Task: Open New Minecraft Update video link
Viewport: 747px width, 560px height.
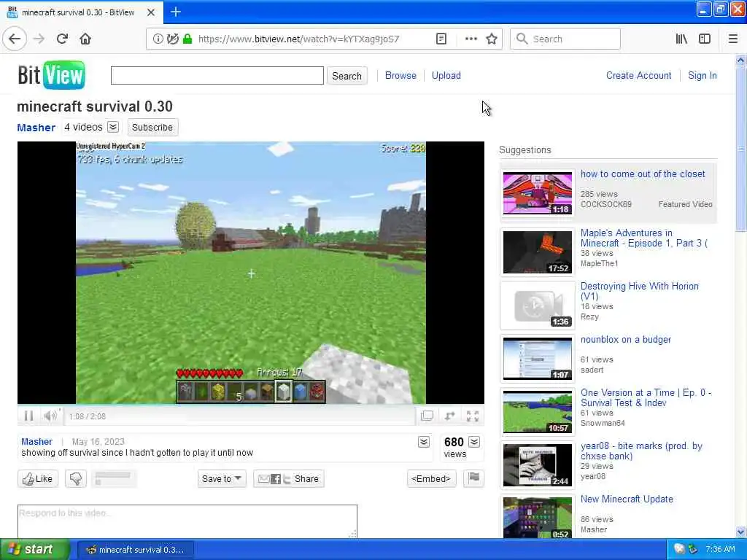Action: point(627,499)
